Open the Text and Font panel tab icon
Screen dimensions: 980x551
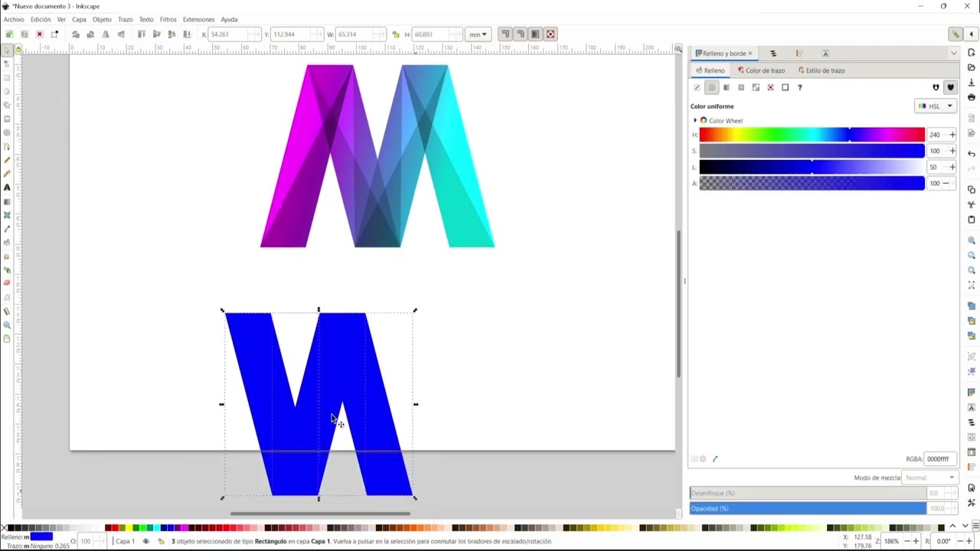click(x=825, y=54)
